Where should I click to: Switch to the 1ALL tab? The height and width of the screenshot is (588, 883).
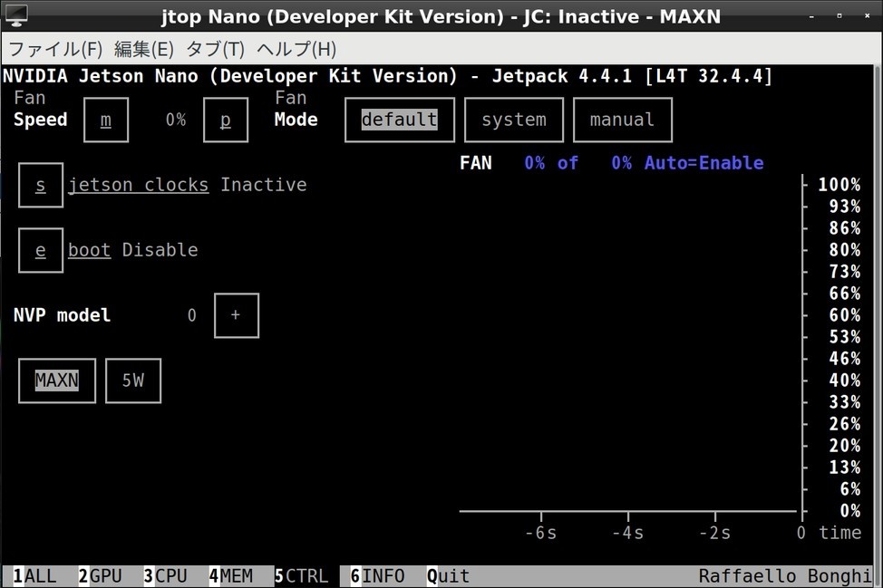pos(35,576)
